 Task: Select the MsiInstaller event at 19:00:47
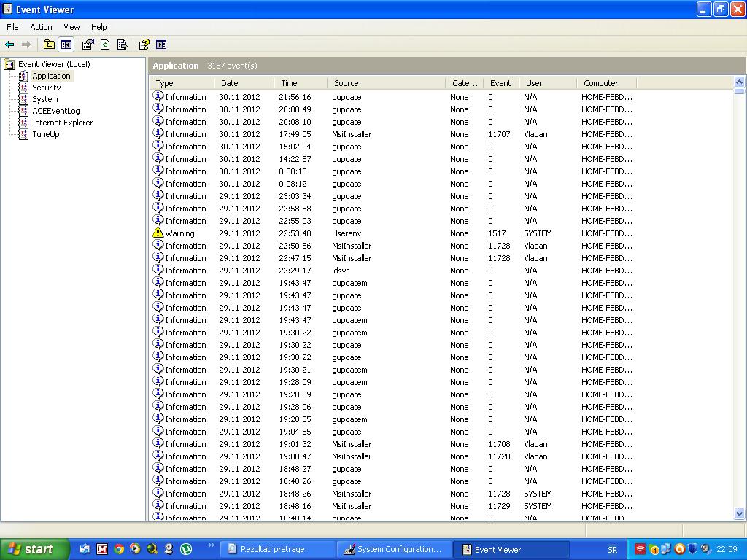pyautogui.click(x=393, y=456)
